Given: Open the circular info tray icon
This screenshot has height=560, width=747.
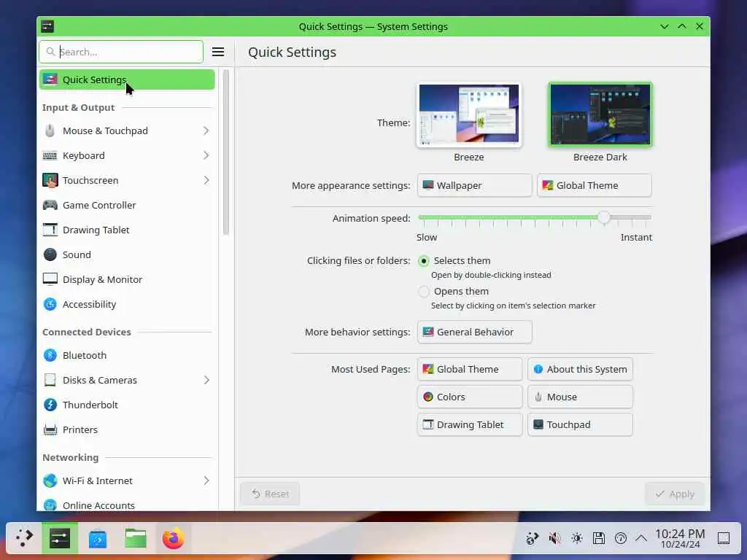Looking at the screenshot, I should 621,538.
